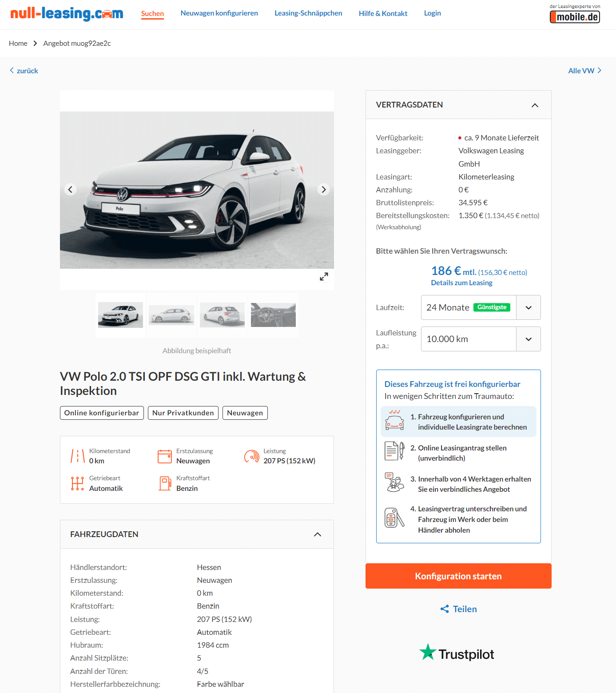
Task: Show next car image arrow
Action: click(x=324, y=190)
